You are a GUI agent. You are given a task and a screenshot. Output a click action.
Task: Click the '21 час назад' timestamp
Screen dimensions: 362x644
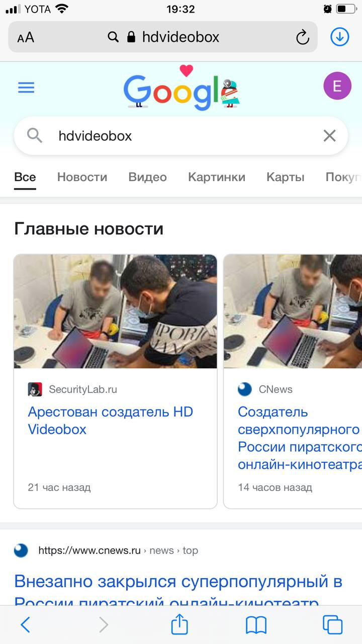pyautogui.click(x=59, y=488)
